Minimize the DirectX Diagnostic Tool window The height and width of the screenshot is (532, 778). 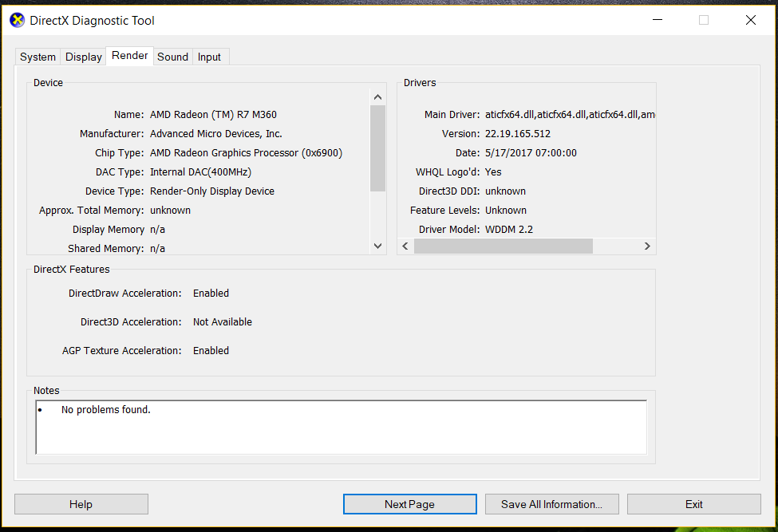(x=658, y=20)
